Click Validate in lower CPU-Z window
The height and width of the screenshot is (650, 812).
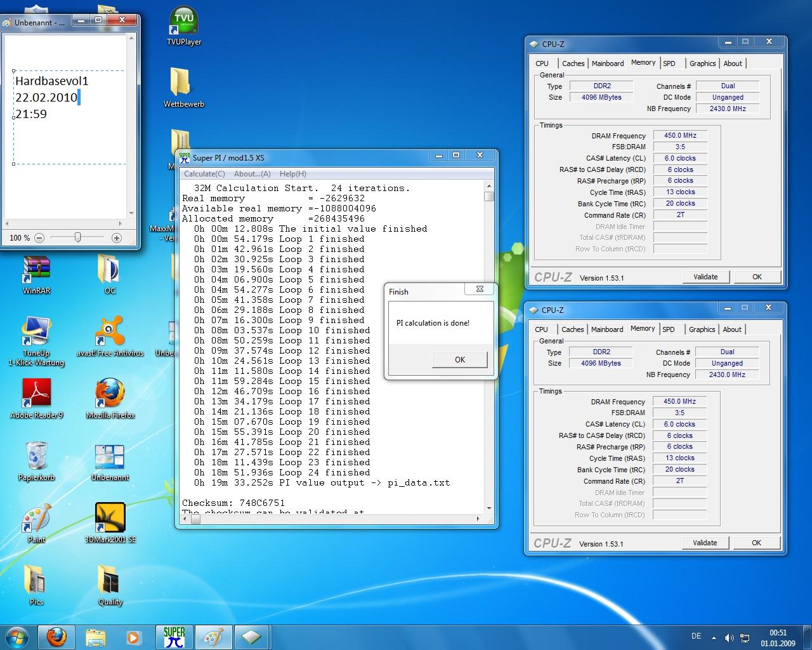click(705, 543)
